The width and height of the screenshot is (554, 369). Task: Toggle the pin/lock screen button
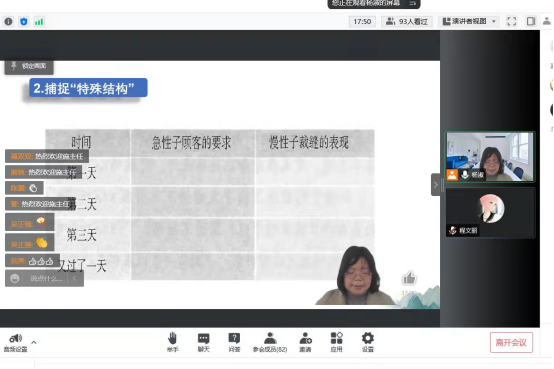29,66
